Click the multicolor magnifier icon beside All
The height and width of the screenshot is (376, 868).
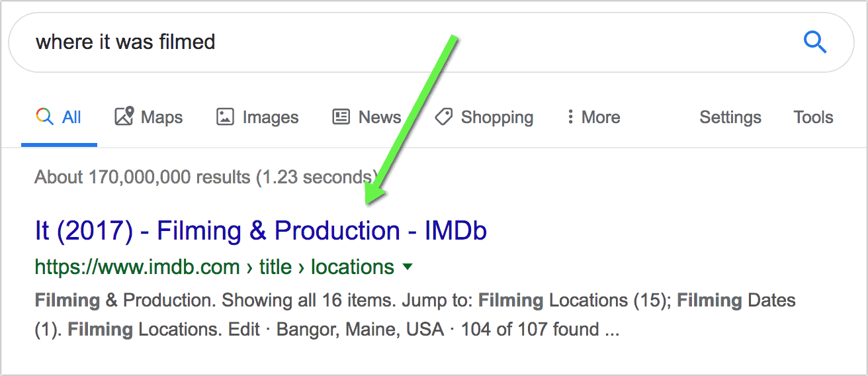(44, 117)
